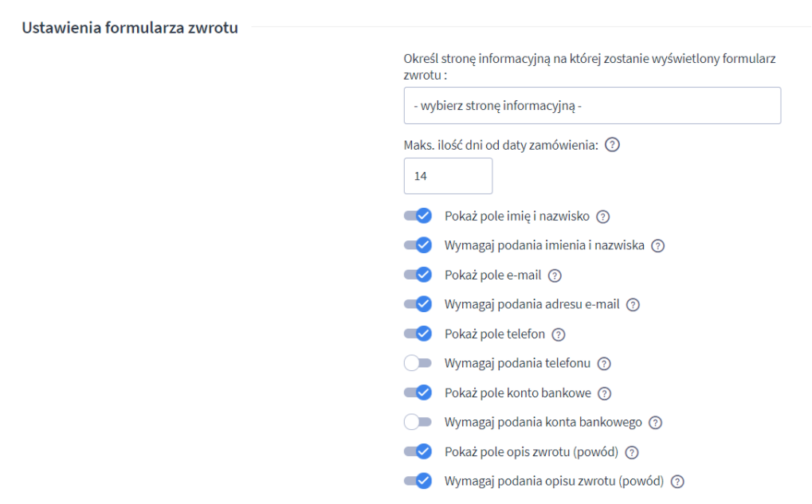Enable the Wymagaj podania telefonu toggle
The width and height of the screenshot is (812, 504).
[418, 363]
